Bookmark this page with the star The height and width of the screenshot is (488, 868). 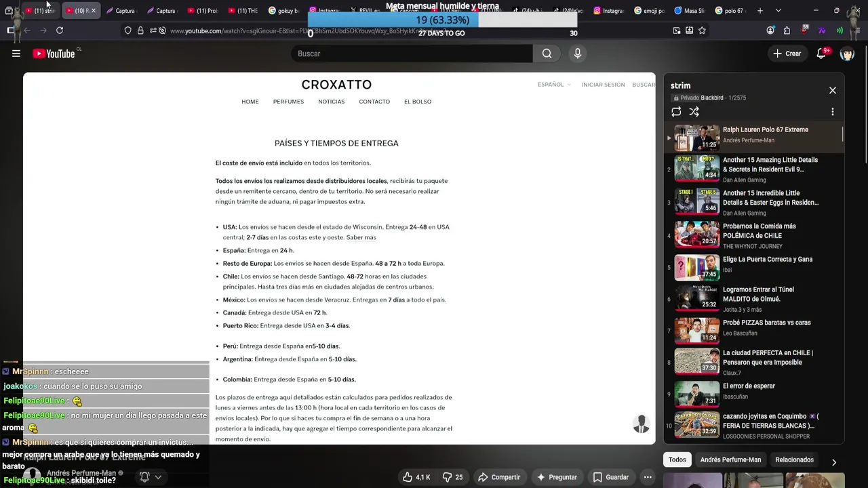point(702,30)
